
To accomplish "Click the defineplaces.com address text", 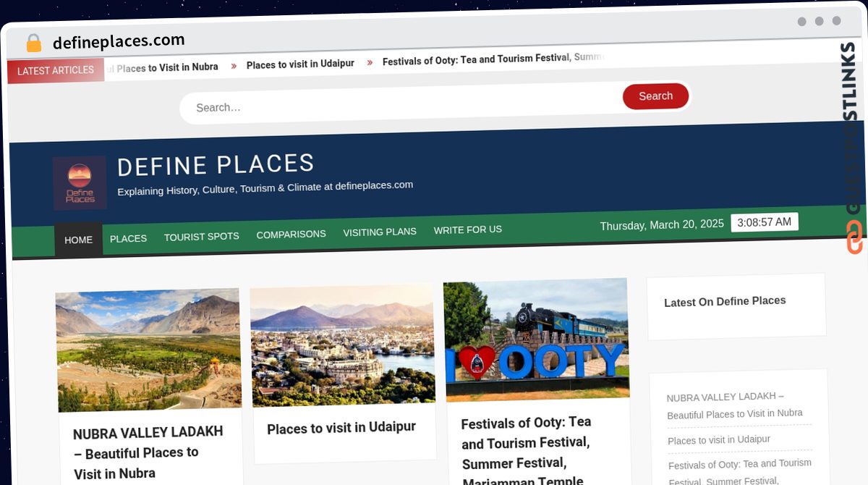I will click(119, 41).
